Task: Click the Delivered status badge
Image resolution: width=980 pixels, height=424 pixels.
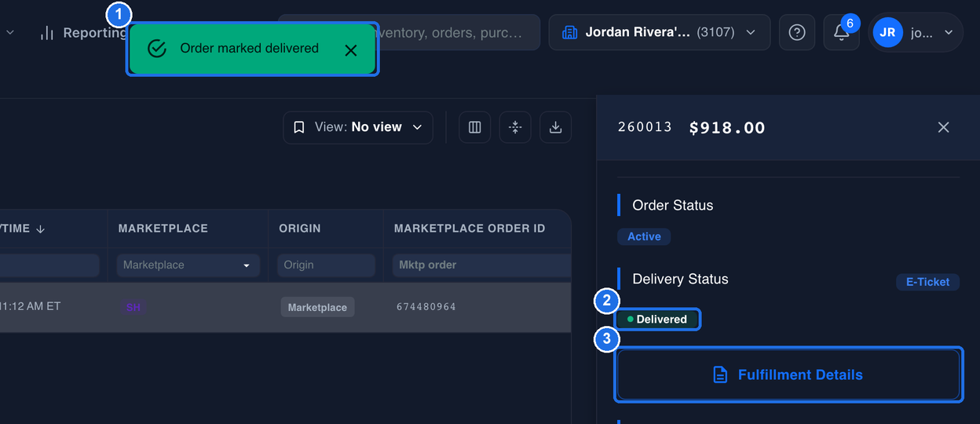Action: (658, 319)
